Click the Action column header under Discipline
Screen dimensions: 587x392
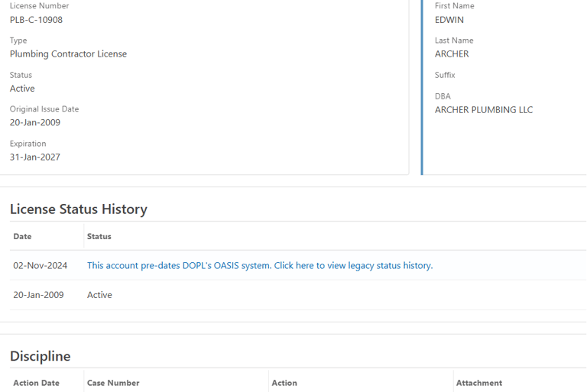284,383
